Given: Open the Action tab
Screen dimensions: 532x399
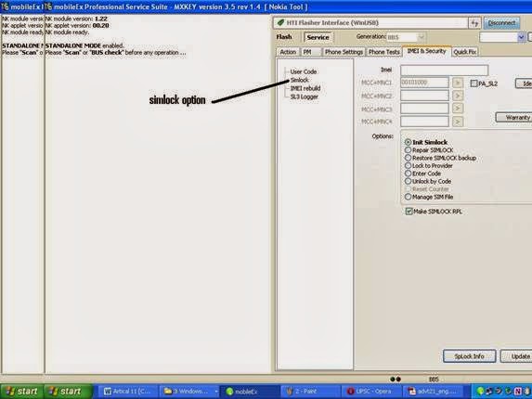Looking at the screenshot, I should tap(288, 52).
